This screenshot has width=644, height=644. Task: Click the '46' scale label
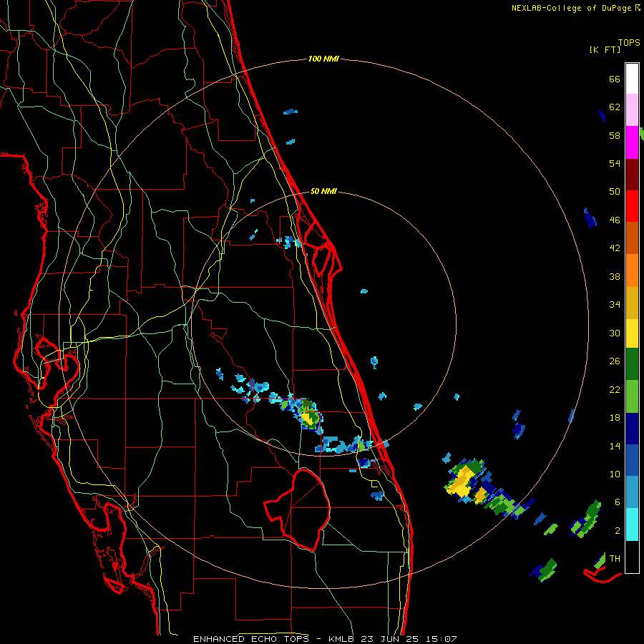click(x=615, y=220)
